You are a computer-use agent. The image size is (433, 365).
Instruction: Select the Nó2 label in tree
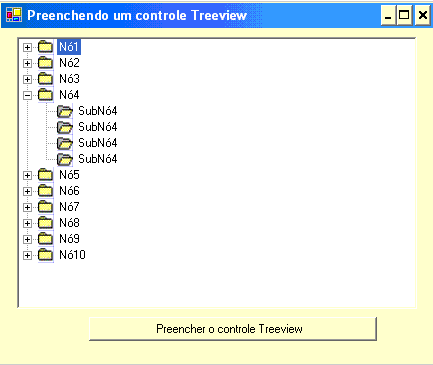click(x=69, y=63)
